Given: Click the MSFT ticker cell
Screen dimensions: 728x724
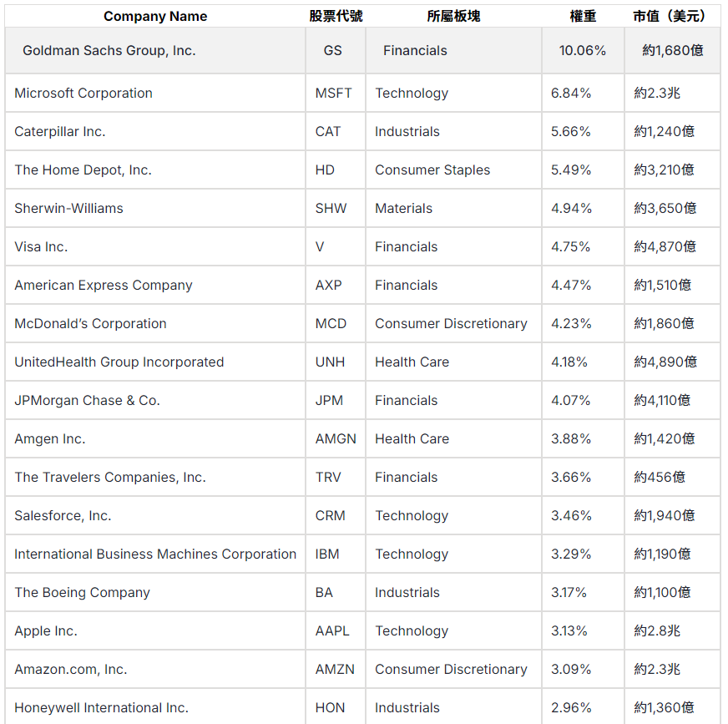Looking at the screenshot, I should tap(334, 93).
